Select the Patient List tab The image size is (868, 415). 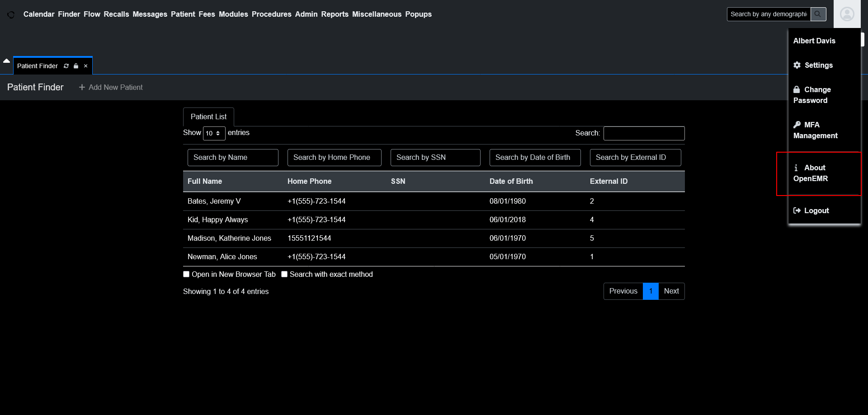[208, 117]
